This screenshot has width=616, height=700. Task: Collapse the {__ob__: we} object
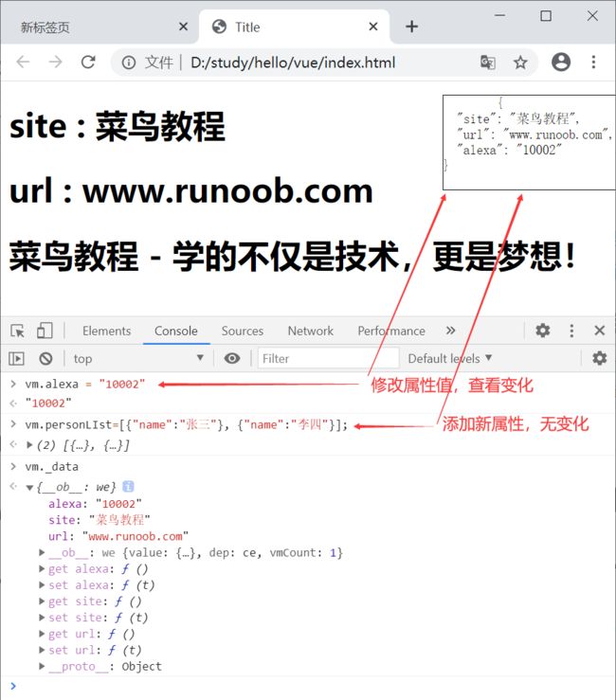(29, 487)
